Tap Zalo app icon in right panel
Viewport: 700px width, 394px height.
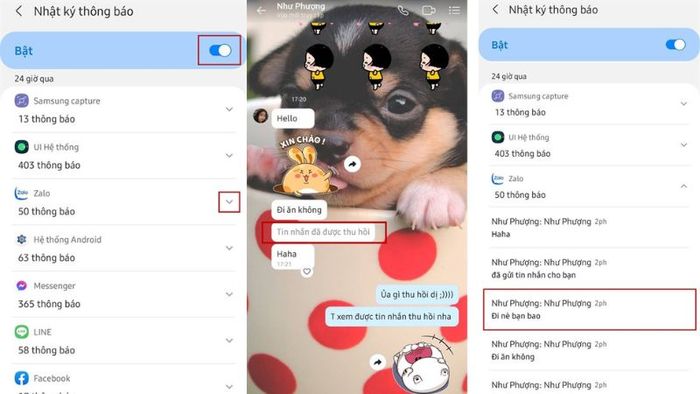coord(497,178)
